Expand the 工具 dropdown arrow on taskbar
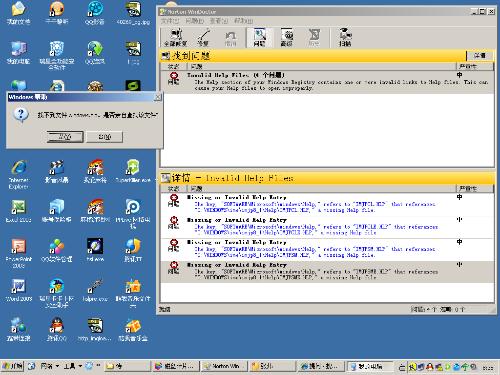The image size is (500, 375). pyautogui.click(x=80, y=366)
